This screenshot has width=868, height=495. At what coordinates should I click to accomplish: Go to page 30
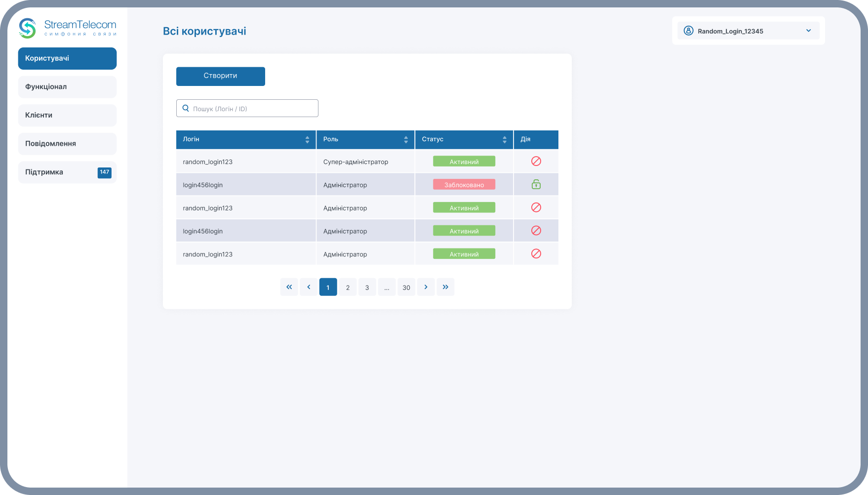click(x=406, y=288)
